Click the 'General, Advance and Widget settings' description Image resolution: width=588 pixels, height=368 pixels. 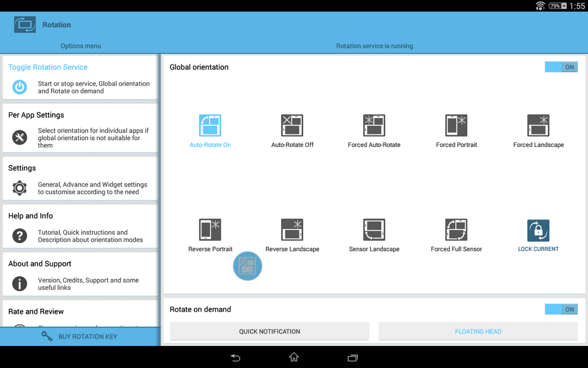tap(93, 188)
